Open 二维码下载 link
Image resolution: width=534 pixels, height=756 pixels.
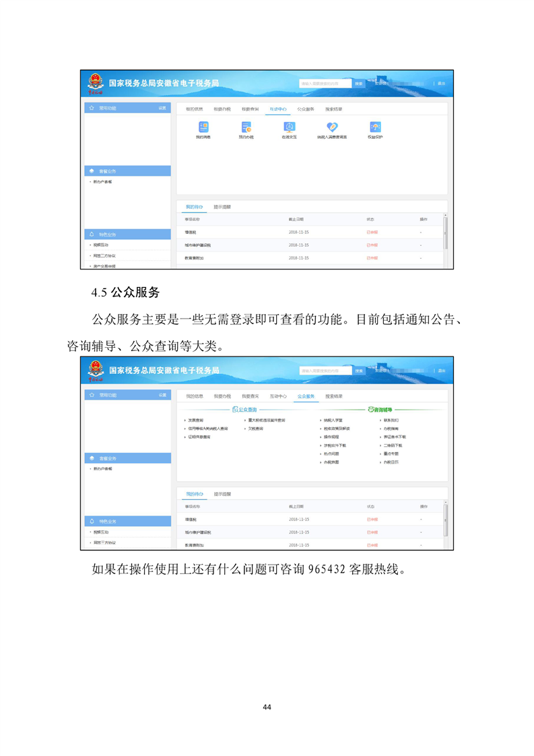(393, 445)
